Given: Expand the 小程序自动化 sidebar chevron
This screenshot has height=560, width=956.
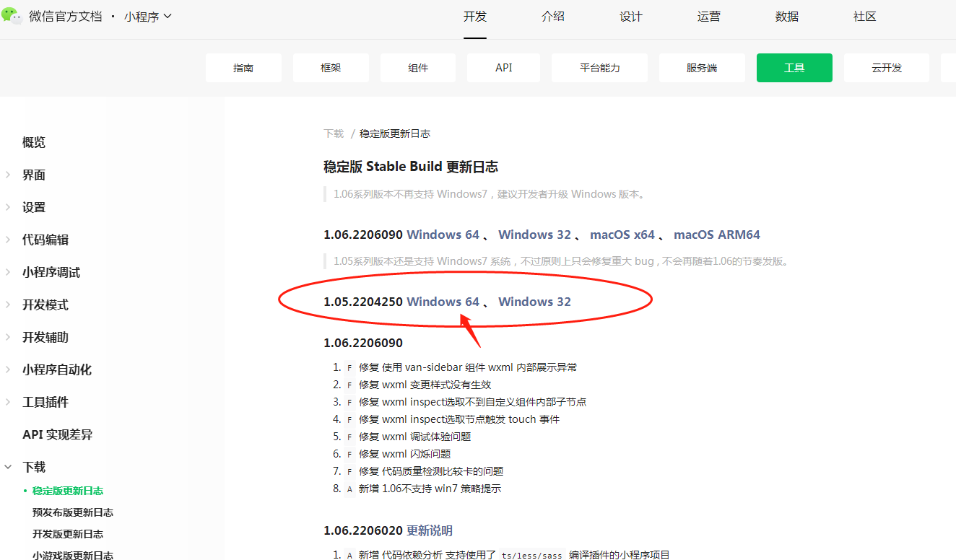Looking at the screenshot, I should [x=8, y=369].
